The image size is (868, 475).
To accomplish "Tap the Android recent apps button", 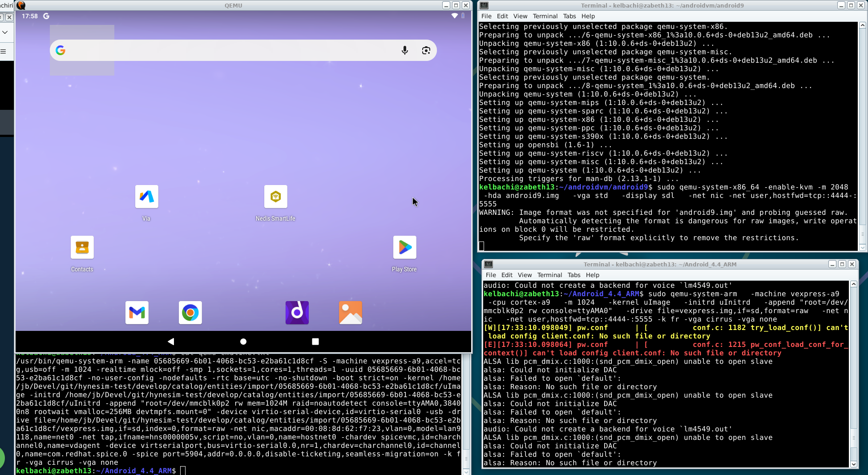I will [x=315, y=342].
